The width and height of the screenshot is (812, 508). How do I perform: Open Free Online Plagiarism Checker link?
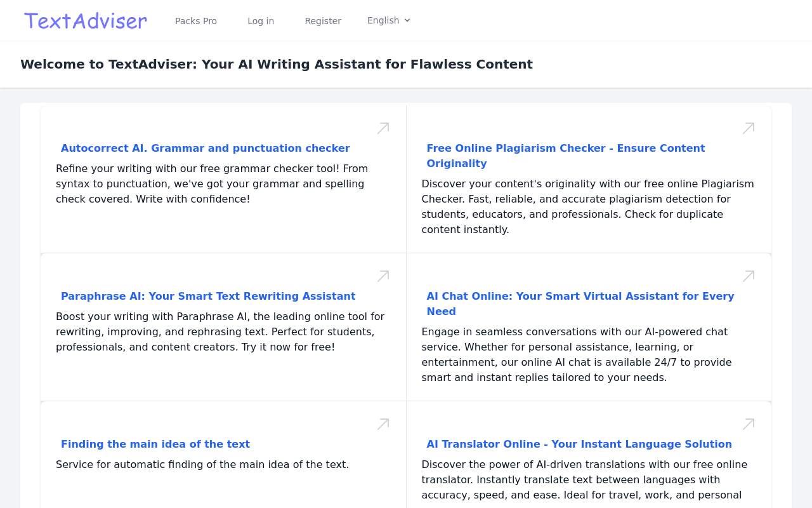click(566, 156)
